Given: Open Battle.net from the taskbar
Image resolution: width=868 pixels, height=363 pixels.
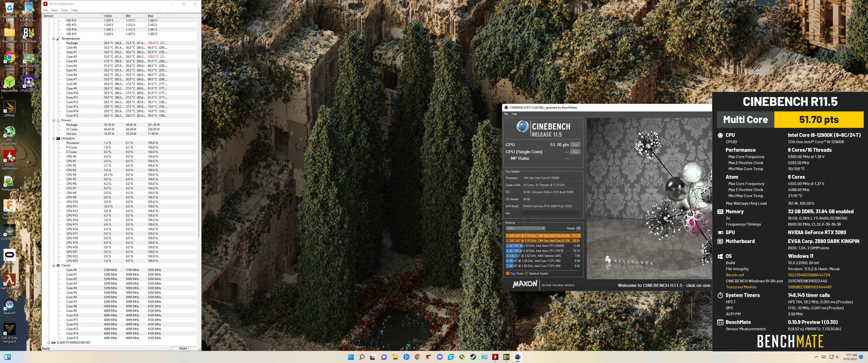Looking at the screenshot, I should tap(406, 357).
